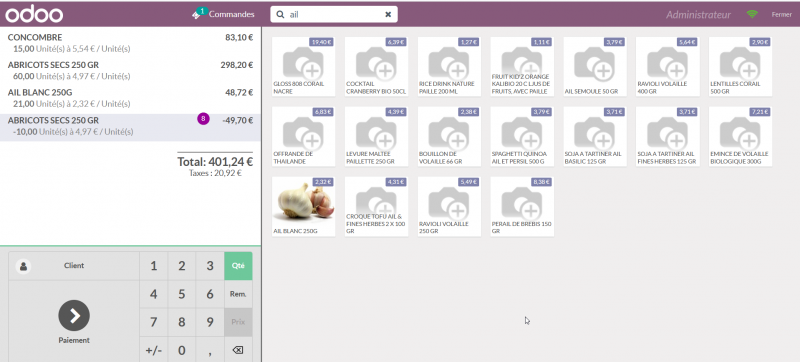
Task: Add COCKTAIL CRANBERRY BIO 50CL product
Action: (x=377, y=66)
